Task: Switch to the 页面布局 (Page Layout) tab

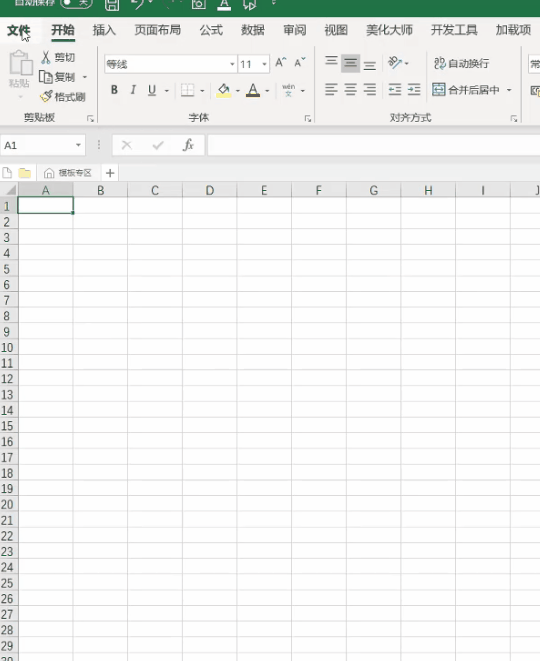Action: [x=158, y=30]
